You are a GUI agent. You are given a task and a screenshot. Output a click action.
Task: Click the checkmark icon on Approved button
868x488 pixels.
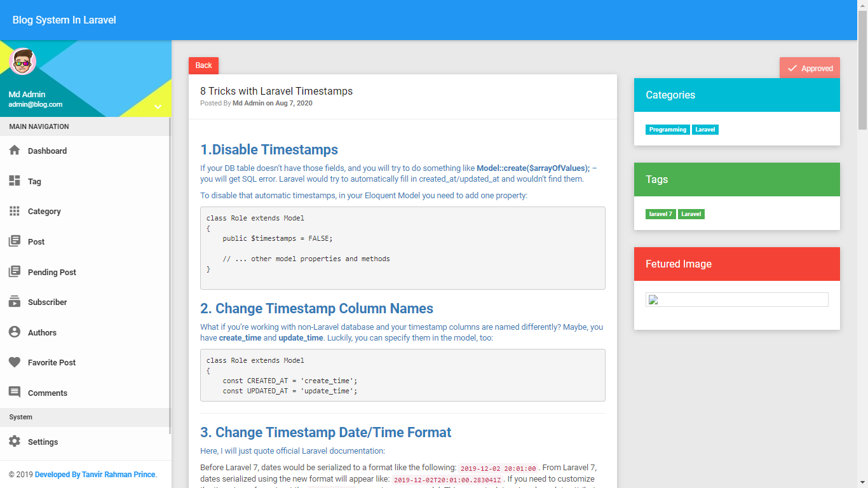coord(792,68)
